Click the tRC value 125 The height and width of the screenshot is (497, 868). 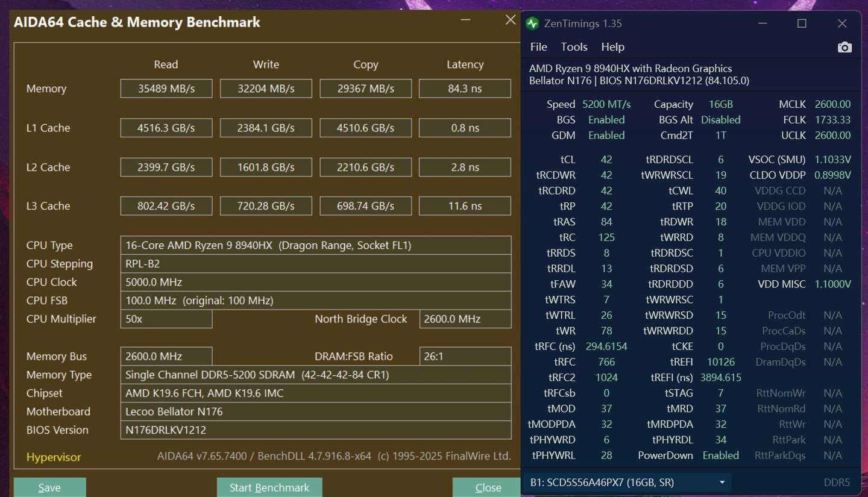[606, 237]
